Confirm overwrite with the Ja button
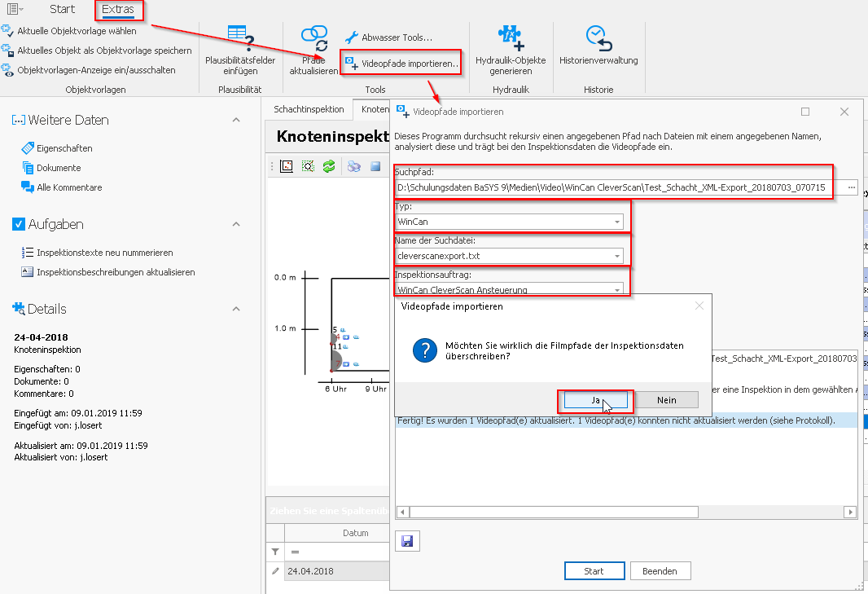868x594 pixels. coord(595,400)
